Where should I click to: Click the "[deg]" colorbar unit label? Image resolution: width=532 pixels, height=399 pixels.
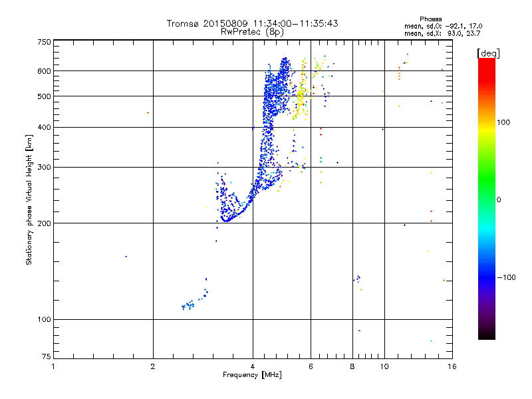pyautogui.click(x=488, y=53)
